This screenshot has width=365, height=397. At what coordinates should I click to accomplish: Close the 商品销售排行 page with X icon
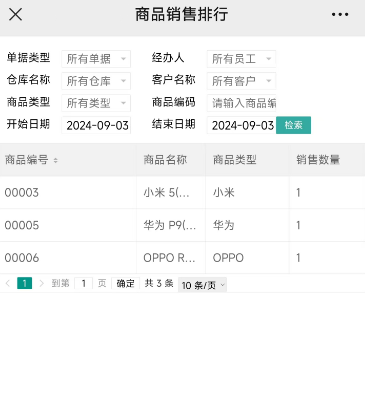15,14
